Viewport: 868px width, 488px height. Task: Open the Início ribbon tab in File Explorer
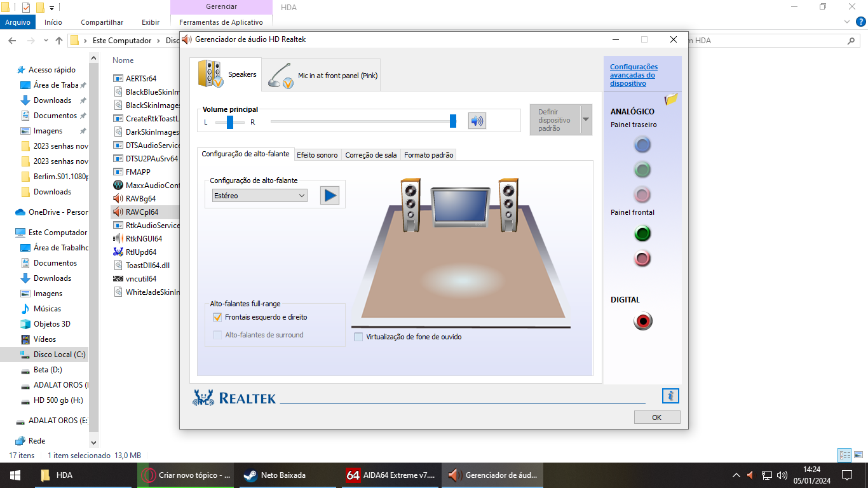coord(53,22)
